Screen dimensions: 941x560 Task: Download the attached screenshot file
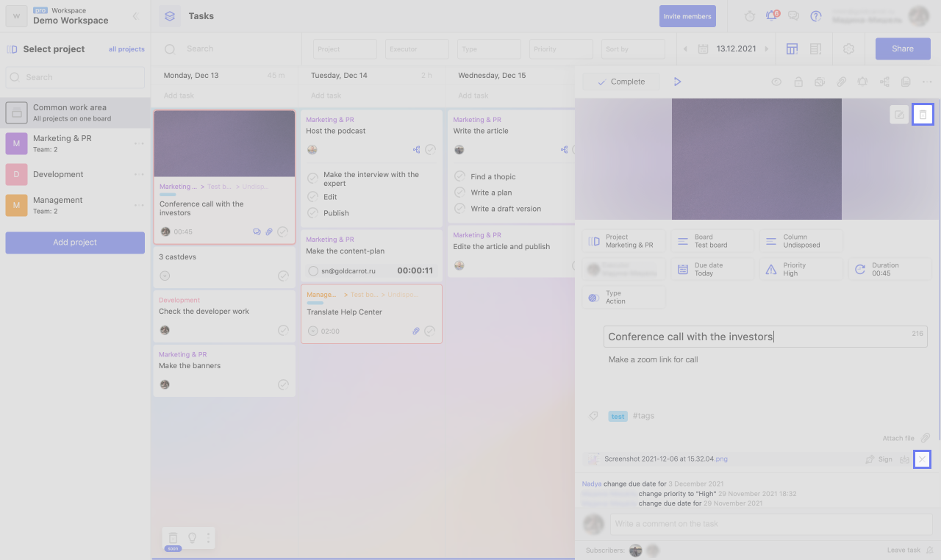(x=904, y=459)
